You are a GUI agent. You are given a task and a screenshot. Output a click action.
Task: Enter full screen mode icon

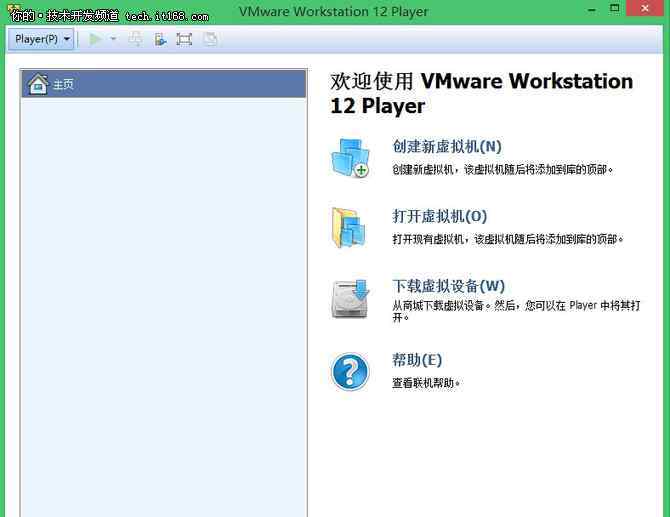[x=184, y=39]
